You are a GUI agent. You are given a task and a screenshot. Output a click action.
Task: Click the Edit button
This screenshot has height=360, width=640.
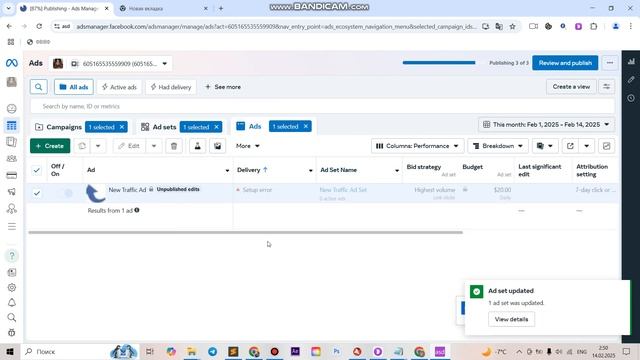(x=129, y=146)
